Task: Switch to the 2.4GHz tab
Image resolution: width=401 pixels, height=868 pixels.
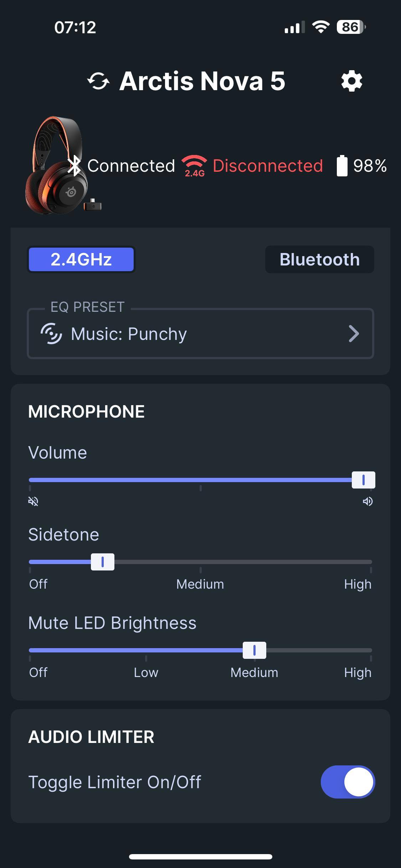Action: (81, 259)
